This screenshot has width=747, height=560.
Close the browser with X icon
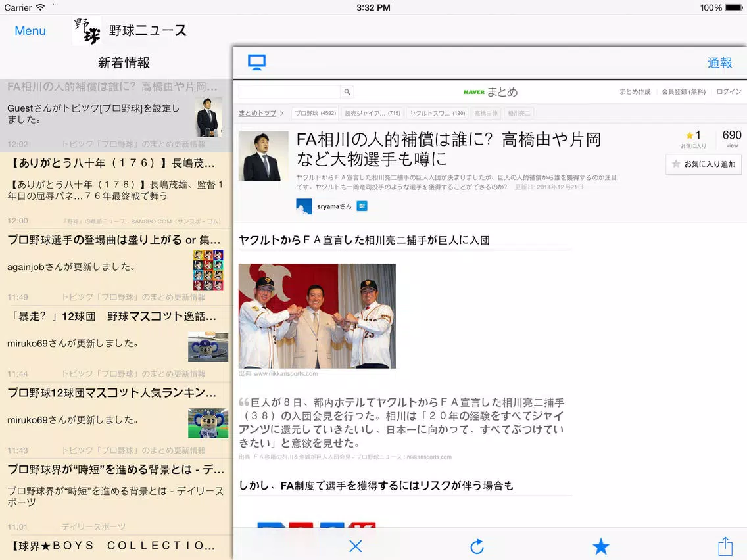(355, 546)
